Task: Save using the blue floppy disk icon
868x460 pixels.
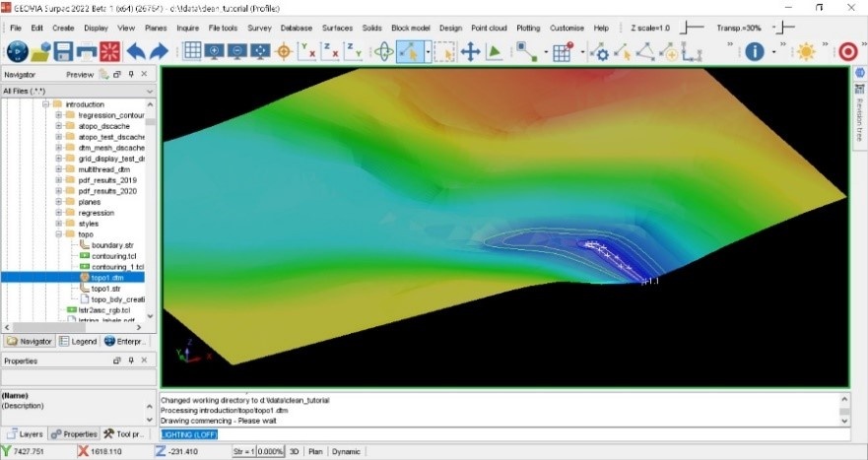Action: pos(63,51)
